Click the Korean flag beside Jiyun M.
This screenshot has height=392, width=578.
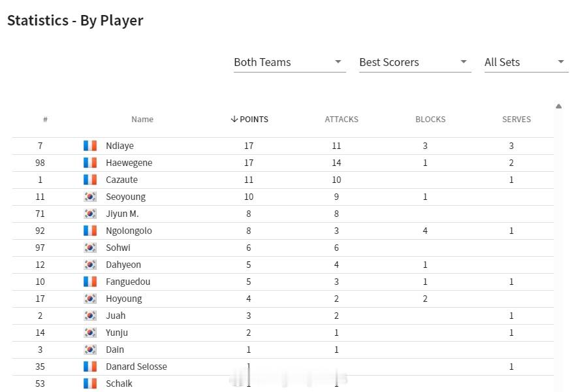[90, 214]
